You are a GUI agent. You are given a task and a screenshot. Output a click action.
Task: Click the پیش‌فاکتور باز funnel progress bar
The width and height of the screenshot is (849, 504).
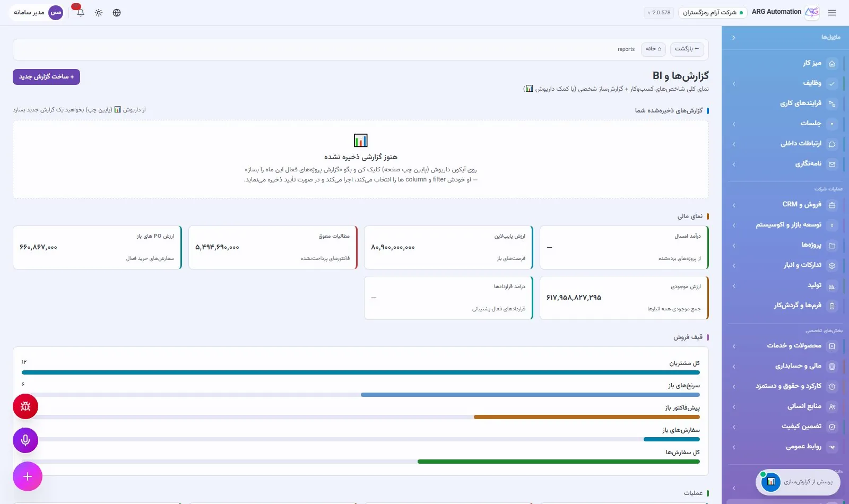click(x=361, y=417)
